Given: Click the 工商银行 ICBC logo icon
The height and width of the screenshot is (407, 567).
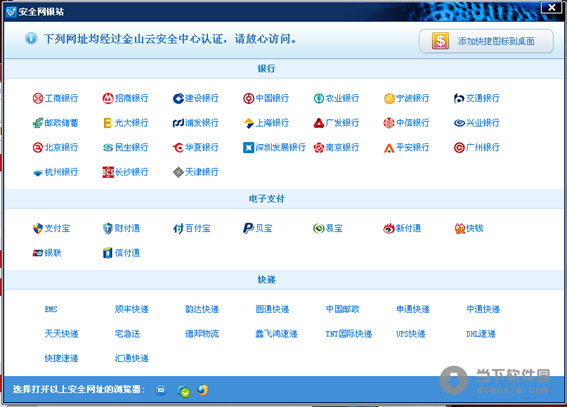Looking at the screenshot, I should tap(38, 98).
